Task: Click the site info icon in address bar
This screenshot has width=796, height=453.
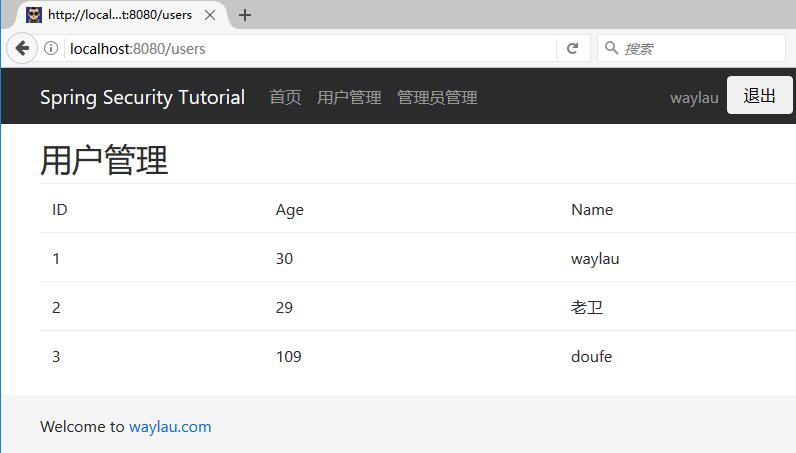Action: [x=51, y=48]
